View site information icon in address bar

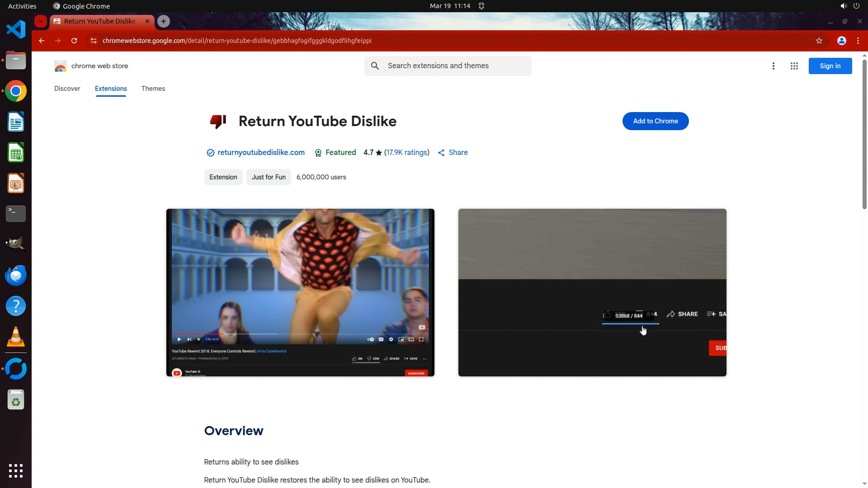pyautogui.click(x=93, y=41)
